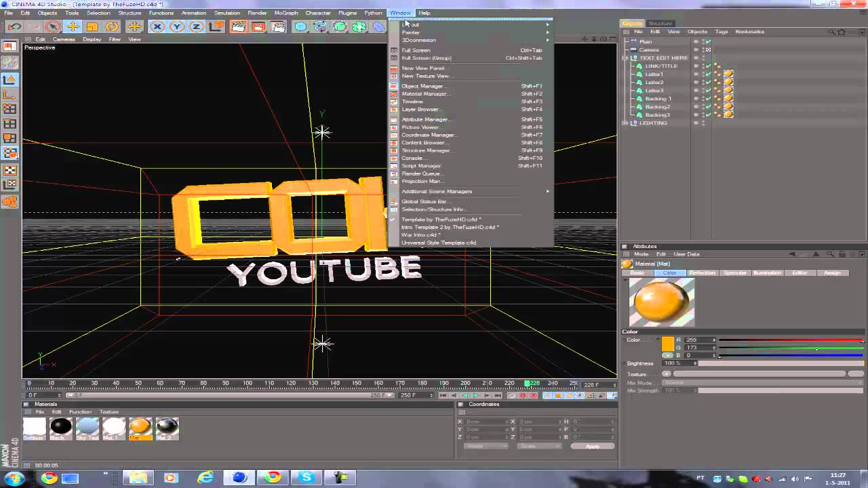Open the Scale mode dropdown
This screenshot has height=488, width=868.
pos(538,446)
